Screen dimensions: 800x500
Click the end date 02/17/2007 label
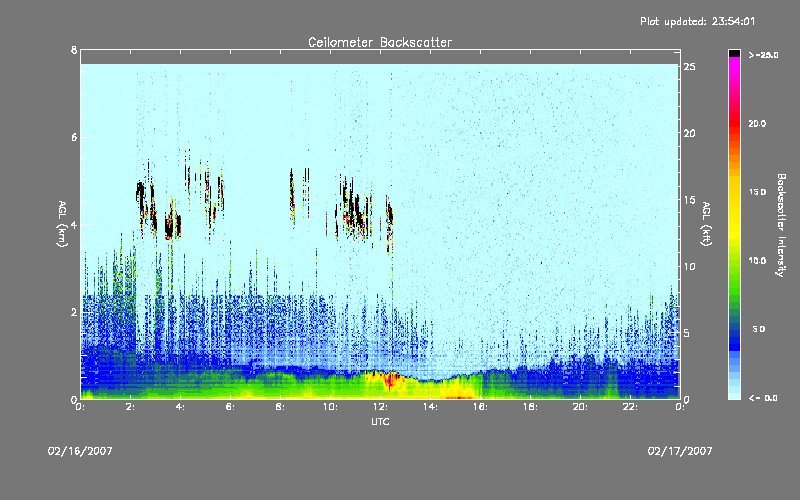click(x=680, y=451)
